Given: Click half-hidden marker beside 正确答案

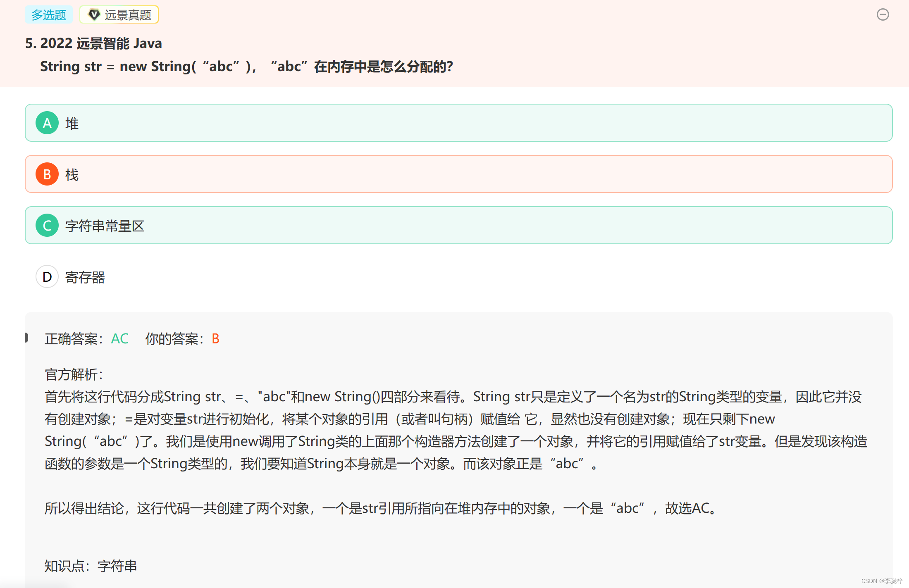Looking at the screenshot, I should tap(26, 338).
